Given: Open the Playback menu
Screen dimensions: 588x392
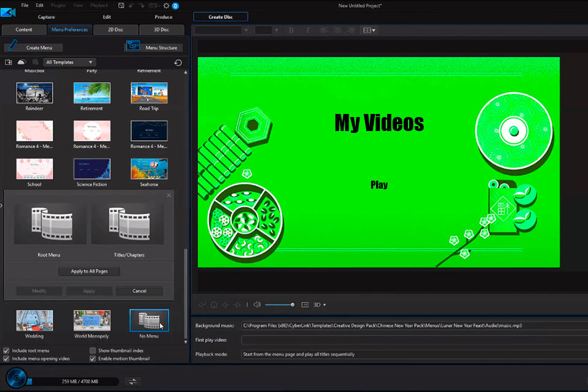Looking at the screenshot, I should click(99, 5).
